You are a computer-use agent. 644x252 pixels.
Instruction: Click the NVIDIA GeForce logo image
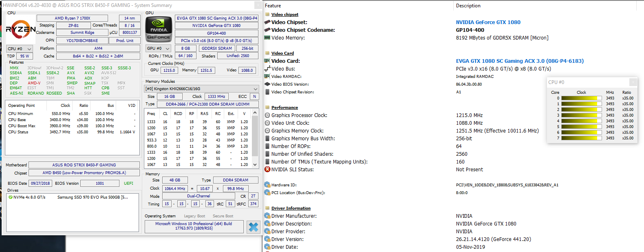coord(159,29)
